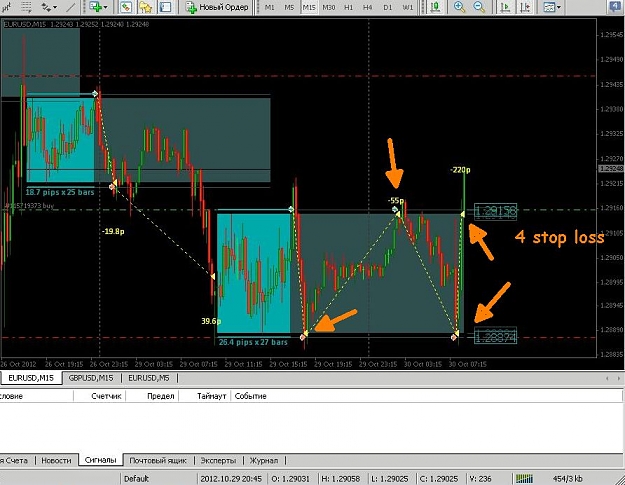This screenshot has width=625, height=485.
Task: Open the Navigator folder-star icon
Action: coord(145,7)
